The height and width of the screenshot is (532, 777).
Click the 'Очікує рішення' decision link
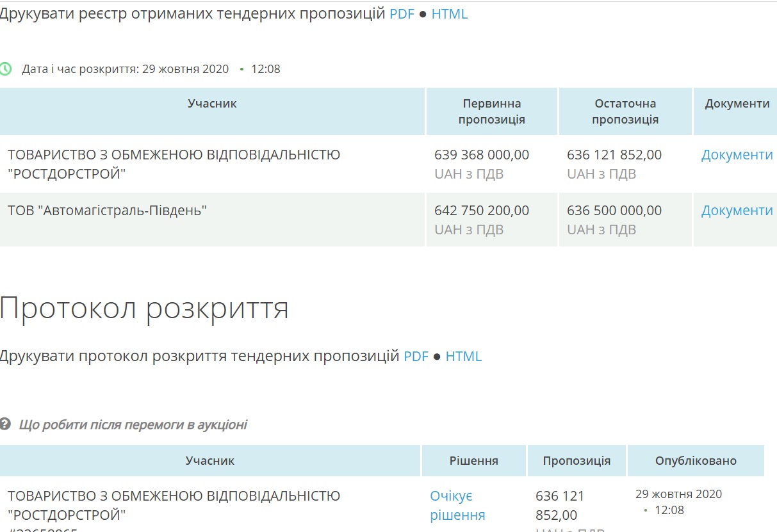pyautogui.click(x=457, y=506)
